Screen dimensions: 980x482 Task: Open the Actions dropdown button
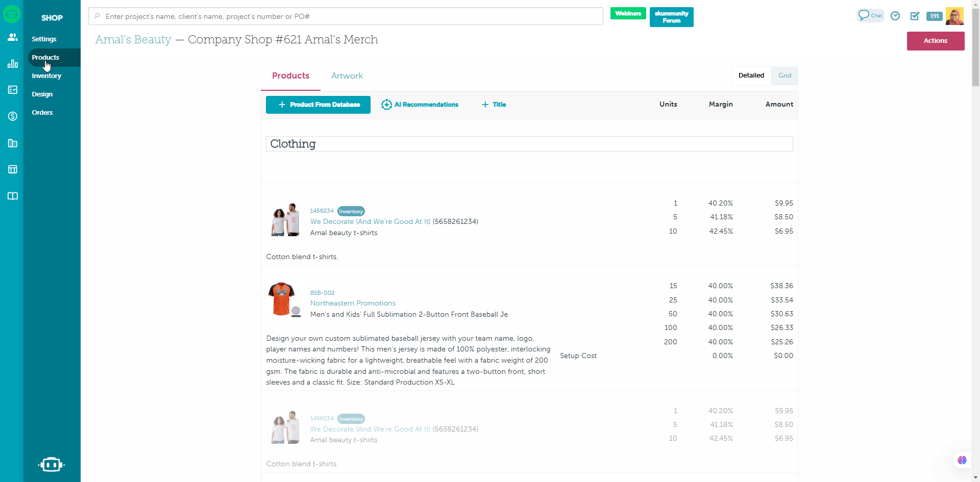coord(935,41)
